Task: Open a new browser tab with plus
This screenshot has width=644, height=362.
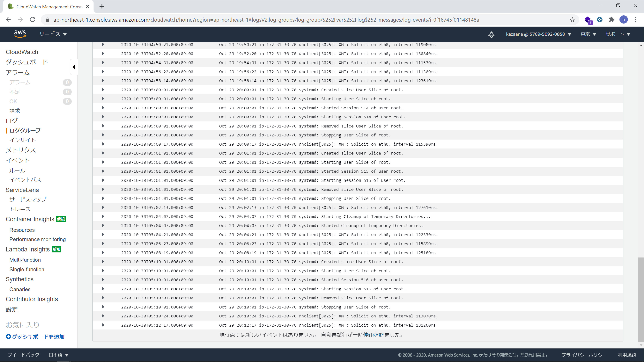Action: pyautogui.click(x=102, y=6)
